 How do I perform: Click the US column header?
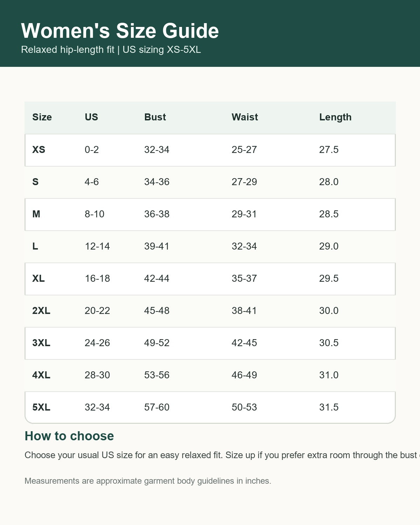click(91, 117)
